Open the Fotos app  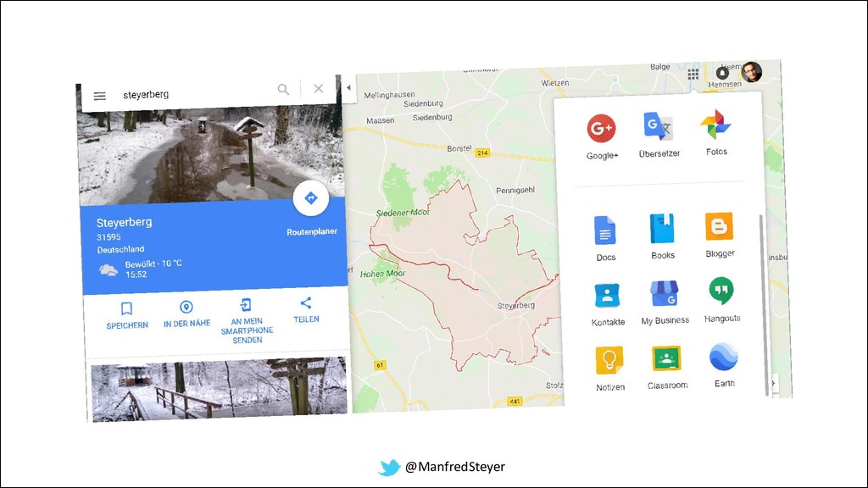pos(715,133)
